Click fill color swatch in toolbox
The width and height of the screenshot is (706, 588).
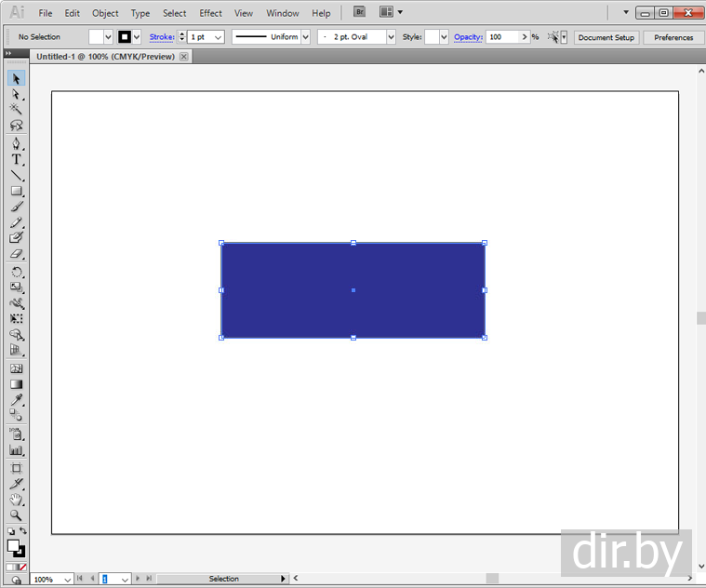coord(13,545)
